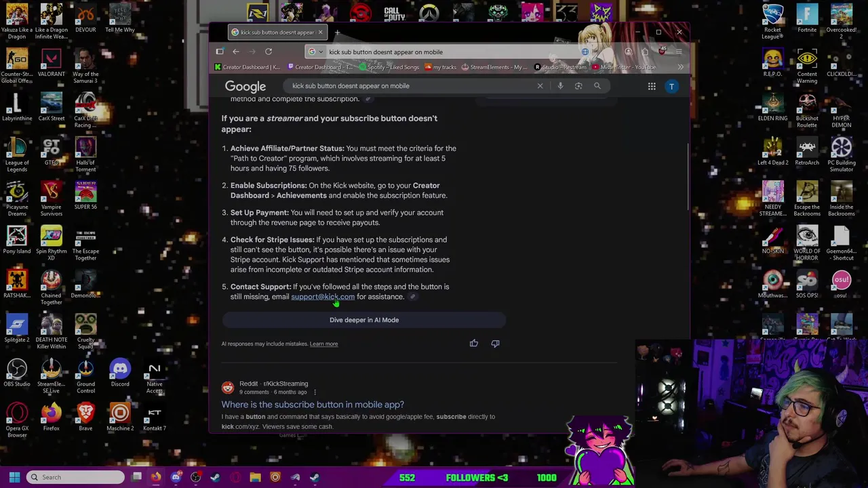Open the Reddit subscribe button mobile app result
The width and height of the screenshot is (868, 488).
(x=313, y=405)
